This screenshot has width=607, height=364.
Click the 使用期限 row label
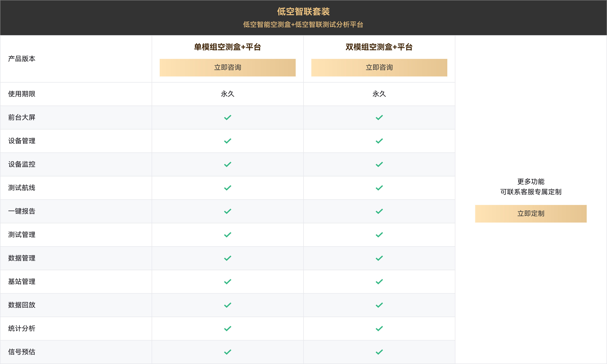tap(22, 94)
